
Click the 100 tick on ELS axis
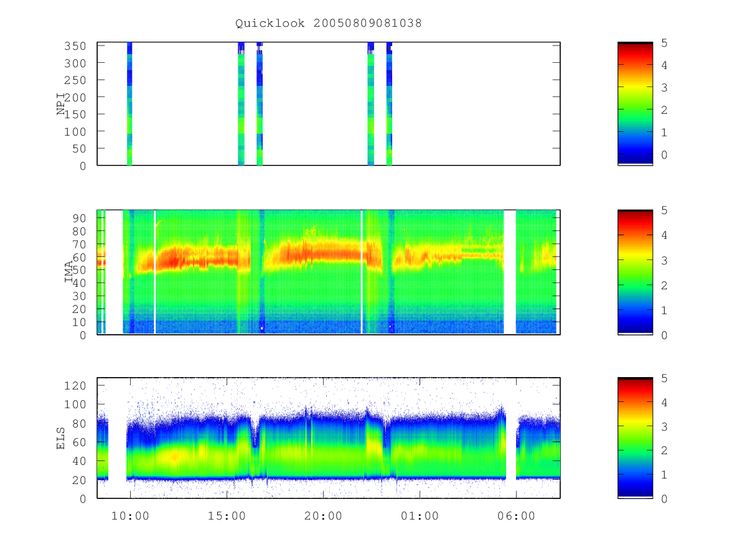[x=77, y=404]
